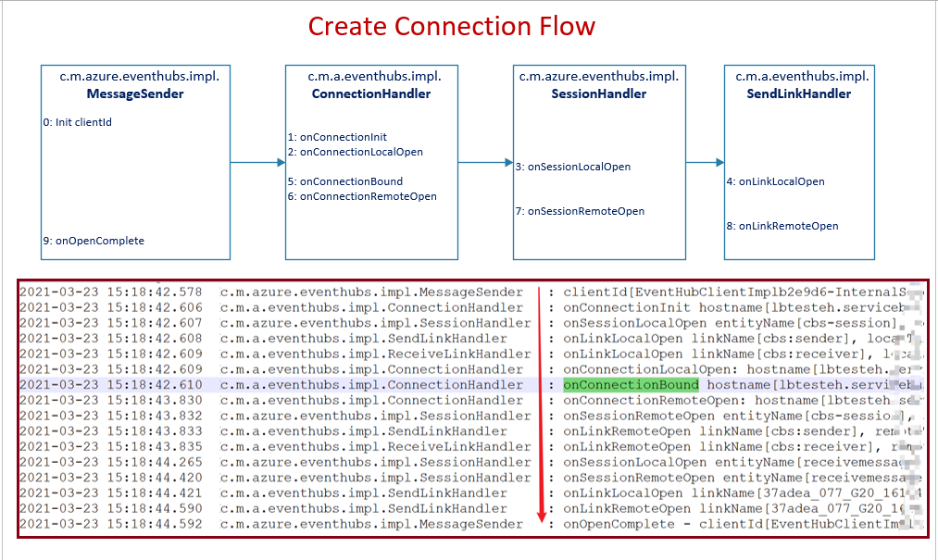Click step "9: onOpenComplete" in the MessageSender box

pyautogui.click(x=94, y=241)
